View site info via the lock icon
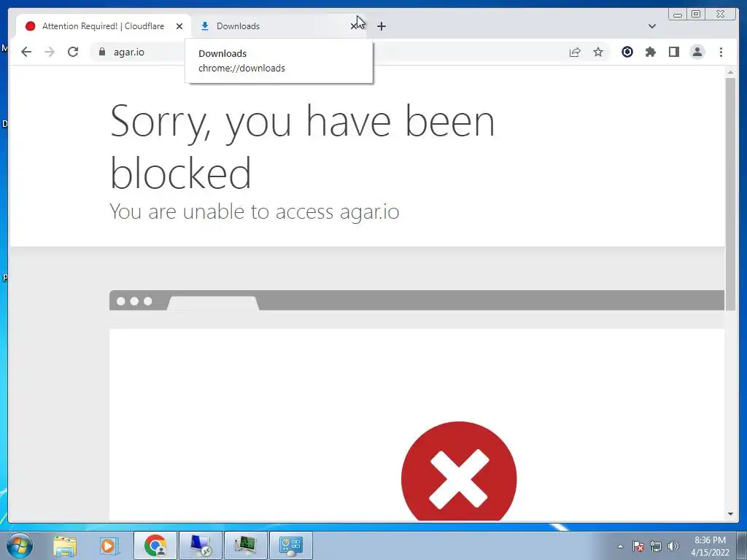Image resolution: width=747 pixels, height=560 pixels. [102, 52]
